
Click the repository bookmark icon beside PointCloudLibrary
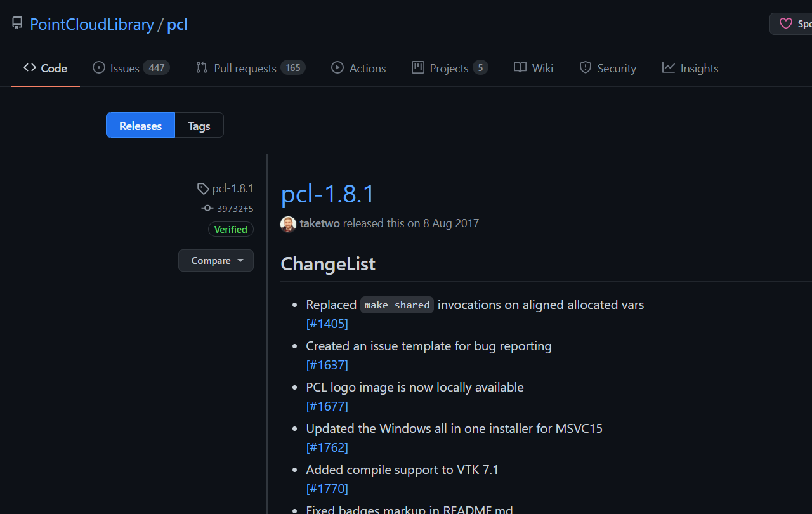[16, 22]
